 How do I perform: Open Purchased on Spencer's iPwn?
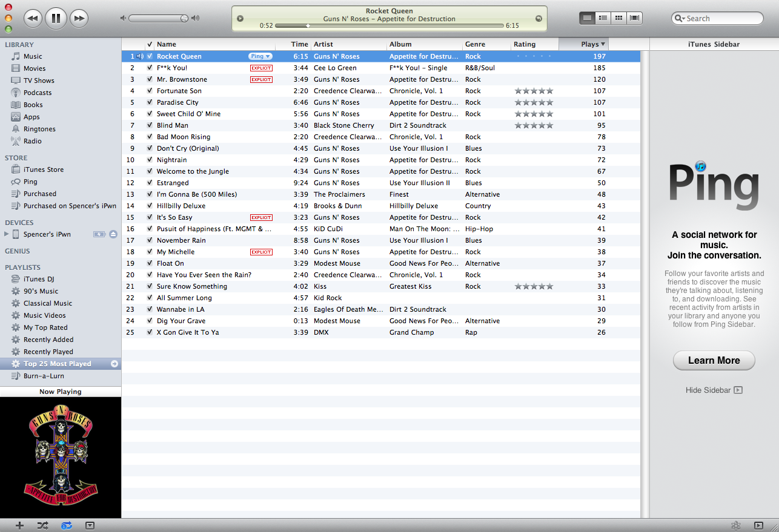pyautogui.click(x=70, y=206)
